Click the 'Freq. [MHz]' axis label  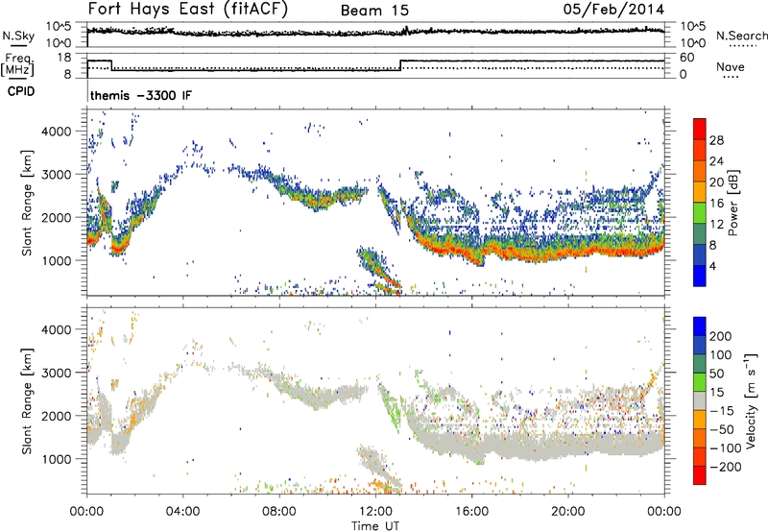click(17, 64)
